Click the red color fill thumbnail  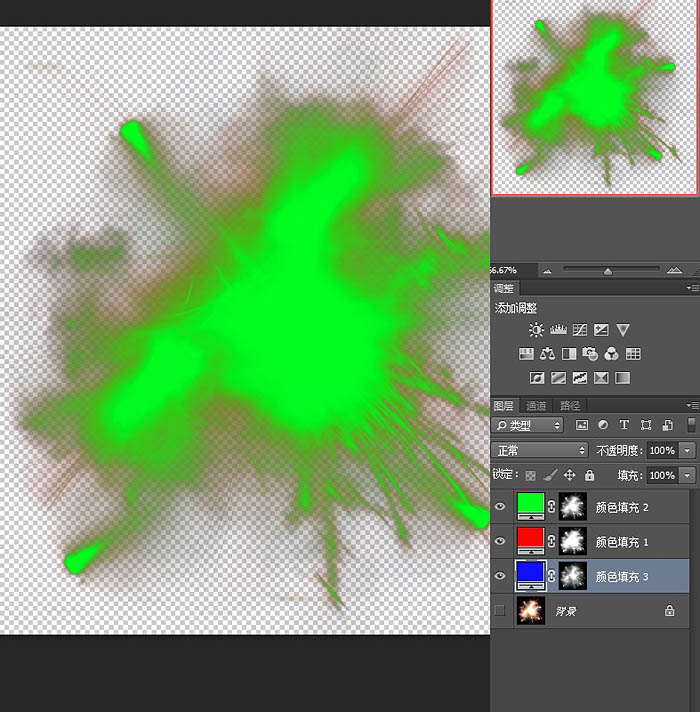point(531,542)
